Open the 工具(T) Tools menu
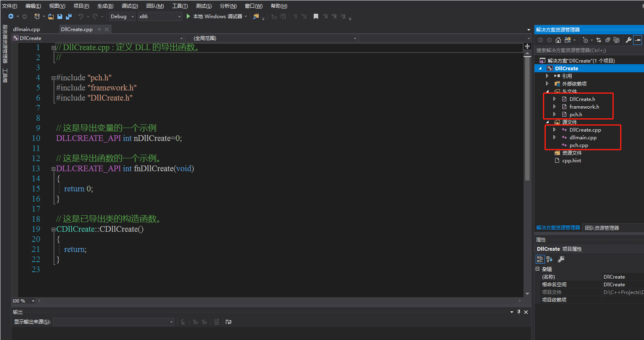This screenshot has width=644, height=340. pyautogui.click(x=180, y=6)
